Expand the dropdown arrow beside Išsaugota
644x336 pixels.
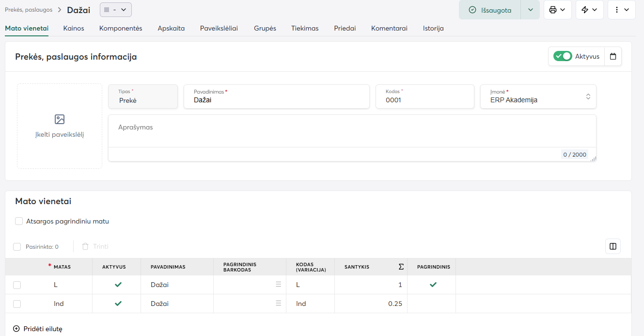tap(530, 10)
